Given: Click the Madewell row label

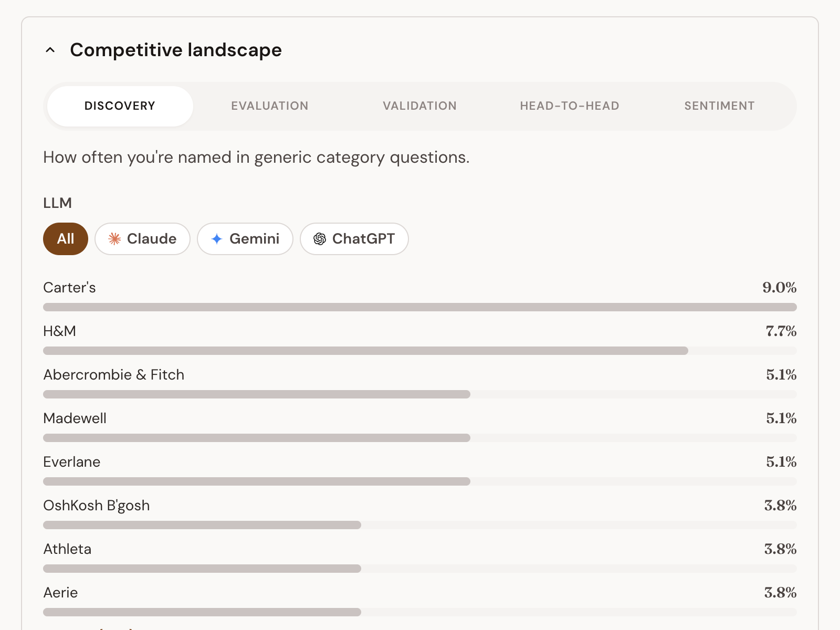Looking at the screenshot, I should click(x=75, y=418).
